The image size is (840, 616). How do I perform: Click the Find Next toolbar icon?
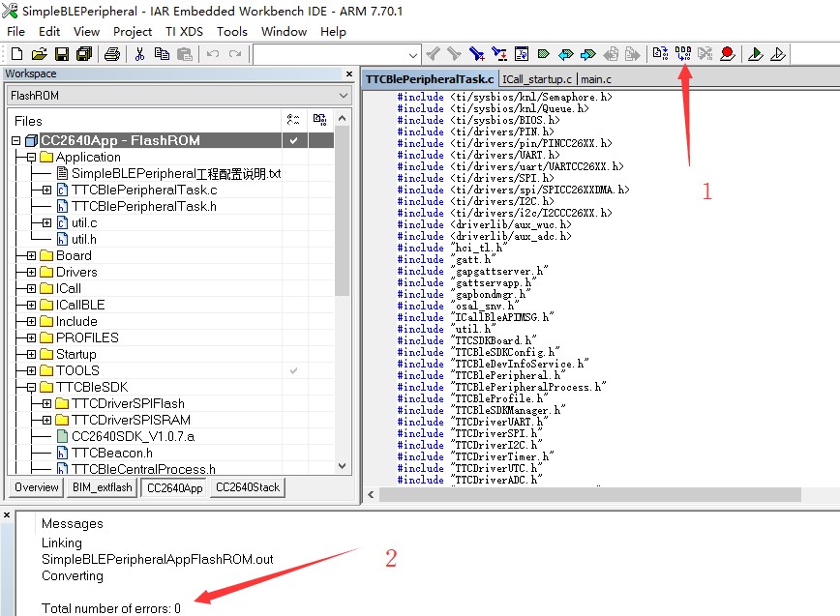[x=454, y=54]
